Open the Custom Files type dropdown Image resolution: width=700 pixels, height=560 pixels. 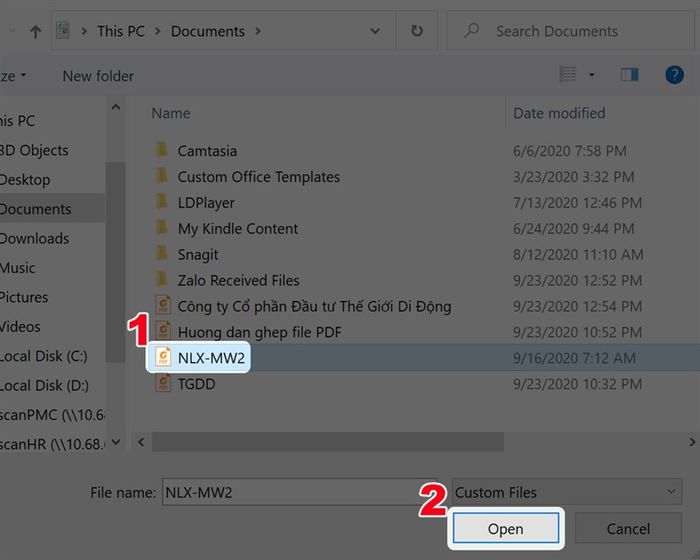(x=567, y=492)
